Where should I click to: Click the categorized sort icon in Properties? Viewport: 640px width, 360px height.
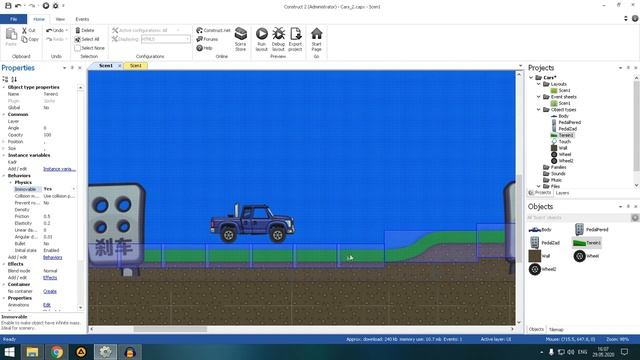pyautogui.click(x=5, y=79)
